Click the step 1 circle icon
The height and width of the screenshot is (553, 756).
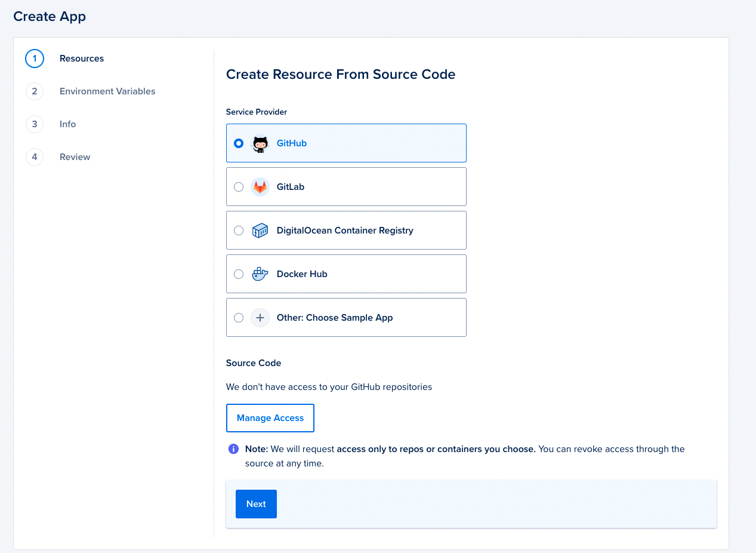point(35,59)
